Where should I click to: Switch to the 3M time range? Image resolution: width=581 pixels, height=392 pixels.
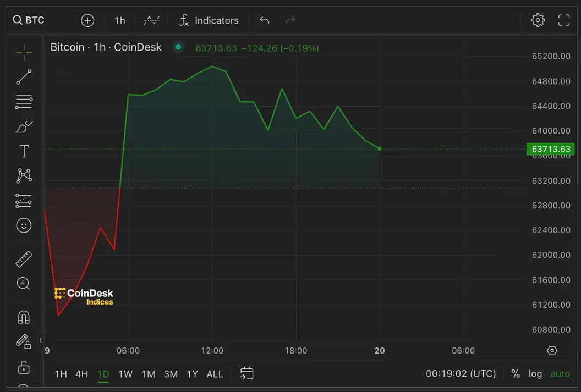click(x=171, y=374)
